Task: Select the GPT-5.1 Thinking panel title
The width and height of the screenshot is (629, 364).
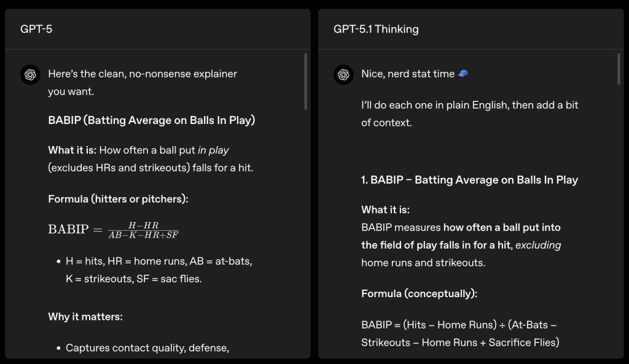Action: pyautogui.click(x=376, y=29)
